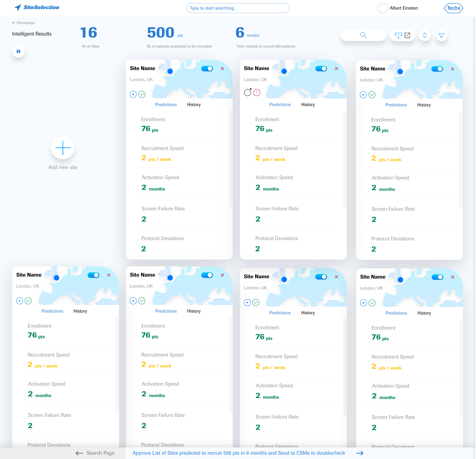Toggle the switch on the bottom-left site card
Screen dimensions: 476x459
point(94,275)
